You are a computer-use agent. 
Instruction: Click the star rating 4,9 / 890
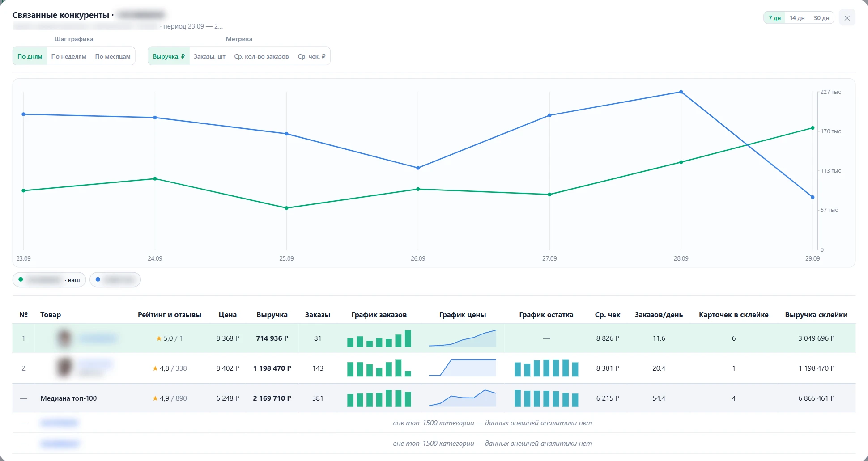click(x=170, y=398)
